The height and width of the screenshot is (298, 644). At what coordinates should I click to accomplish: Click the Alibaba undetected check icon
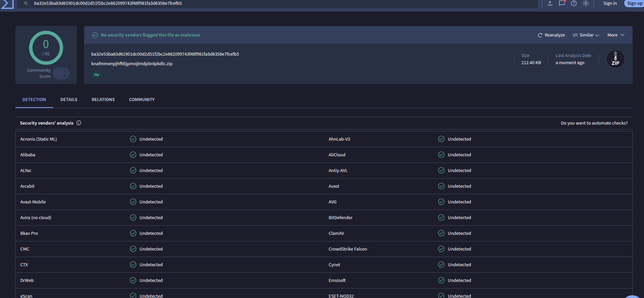click(133, 155)
